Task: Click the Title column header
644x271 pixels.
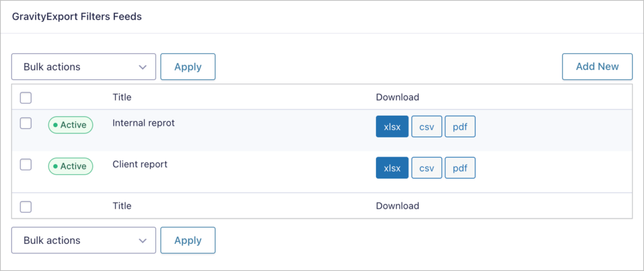Action: coord(122,97)
